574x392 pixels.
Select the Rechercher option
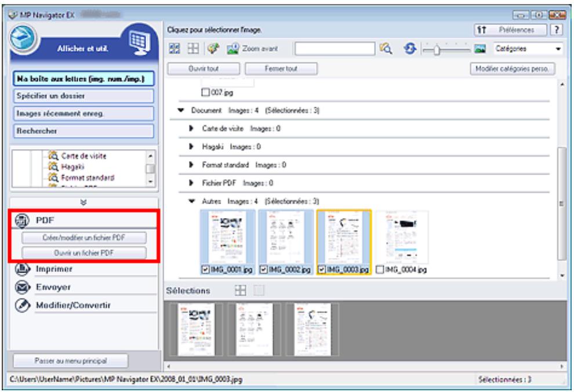coord(83,131)
